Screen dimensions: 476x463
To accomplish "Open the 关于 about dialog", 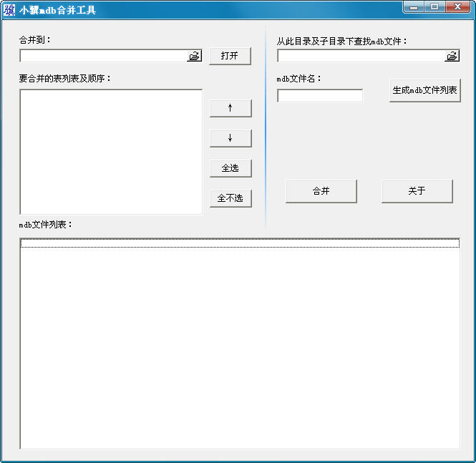I will pyautogui.click(x=417, y=191).
